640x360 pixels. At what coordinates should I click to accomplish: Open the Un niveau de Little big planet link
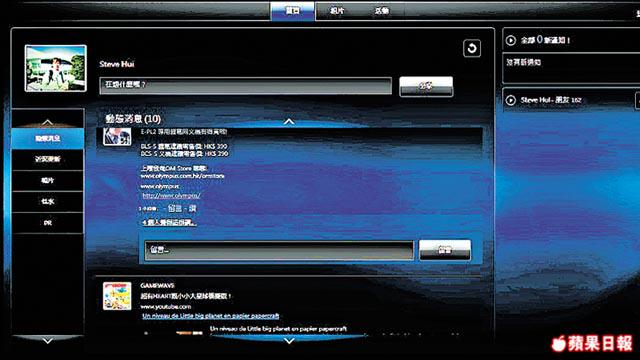[x=211, y=316]
